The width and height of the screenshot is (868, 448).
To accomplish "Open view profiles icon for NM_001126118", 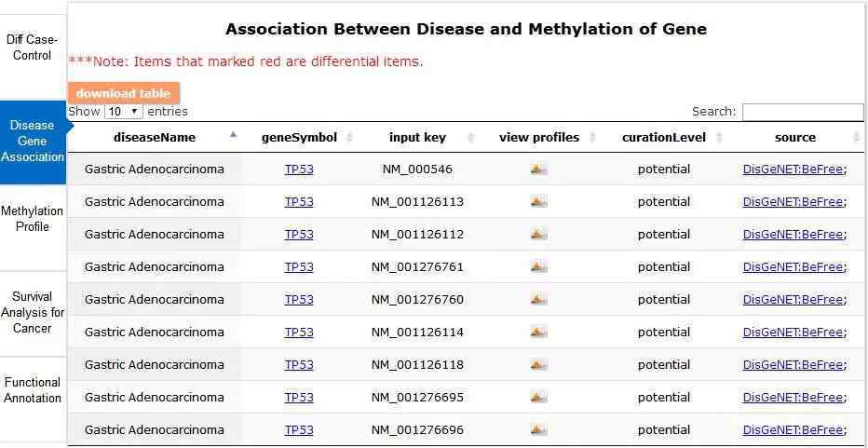I will (x=538, y=365).
